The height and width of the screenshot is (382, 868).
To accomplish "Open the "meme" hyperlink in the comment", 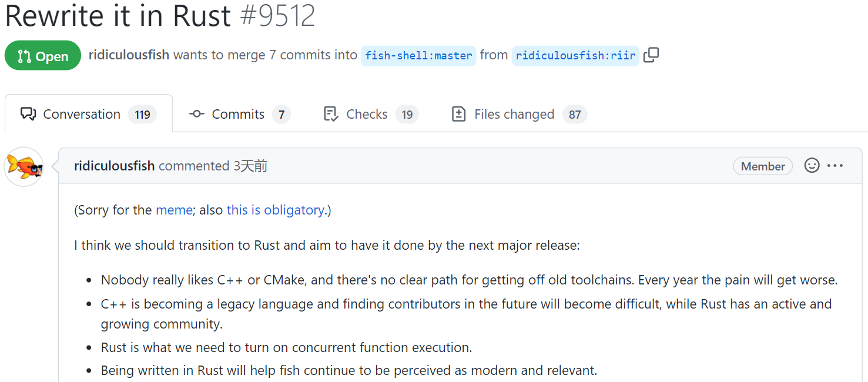I will 174,210.
